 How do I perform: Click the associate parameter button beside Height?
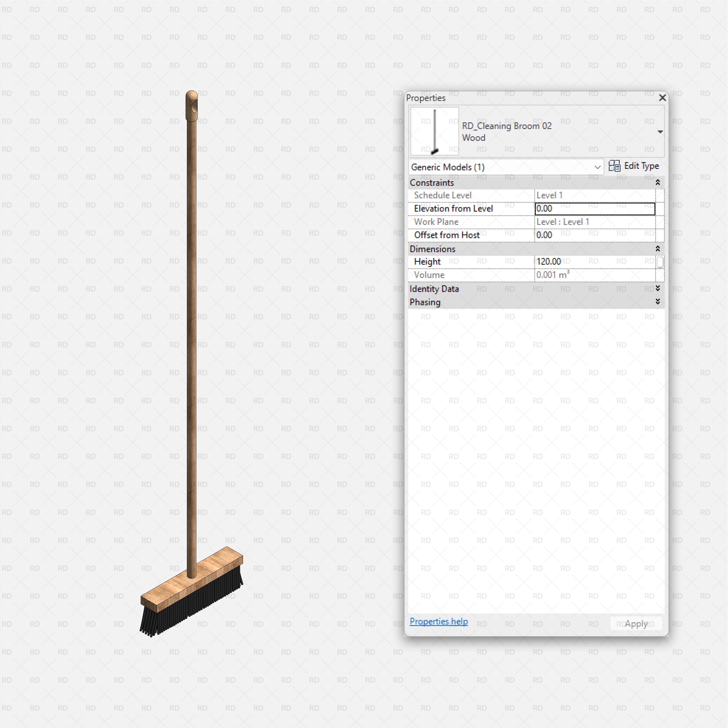tap(660, 261)
